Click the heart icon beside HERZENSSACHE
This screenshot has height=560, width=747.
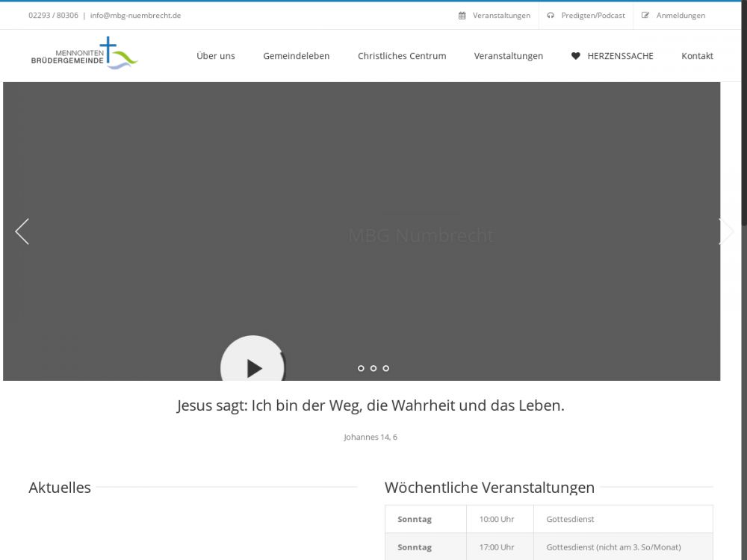(x=575, y=56)
